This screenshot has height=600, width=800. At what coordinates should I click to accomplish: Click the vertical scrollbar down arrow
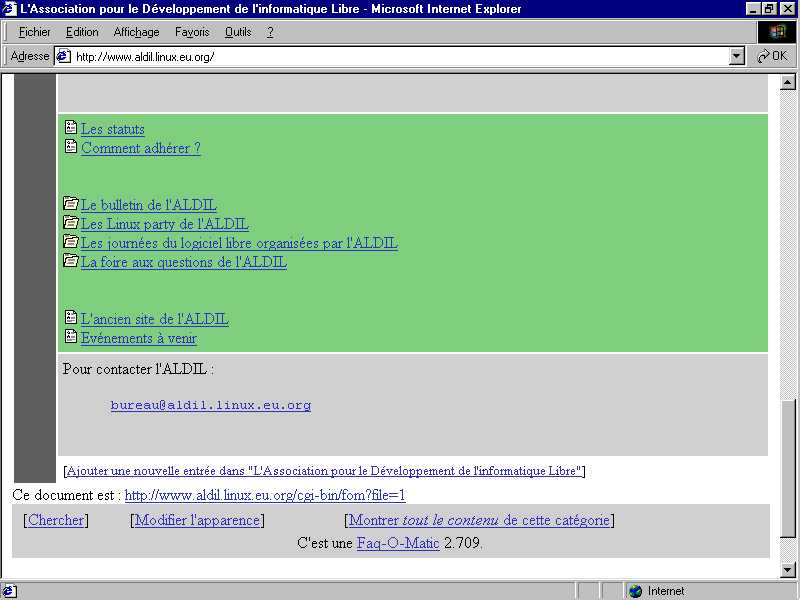pos(788,570)
